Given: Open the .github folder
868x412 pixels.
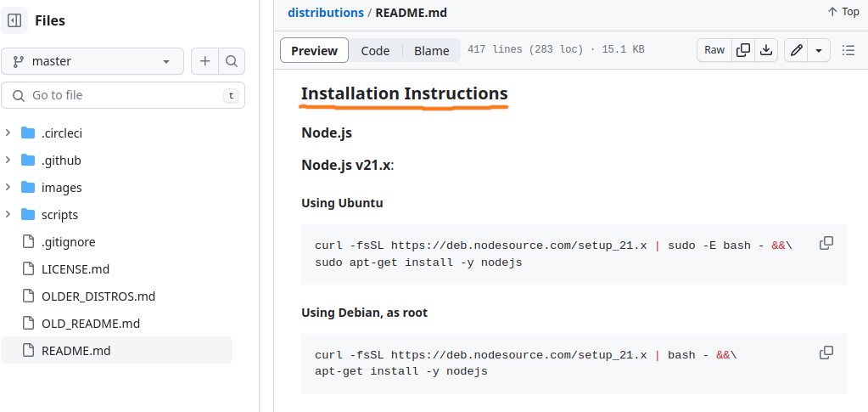Looking at the screenshot, I should 61,161.
